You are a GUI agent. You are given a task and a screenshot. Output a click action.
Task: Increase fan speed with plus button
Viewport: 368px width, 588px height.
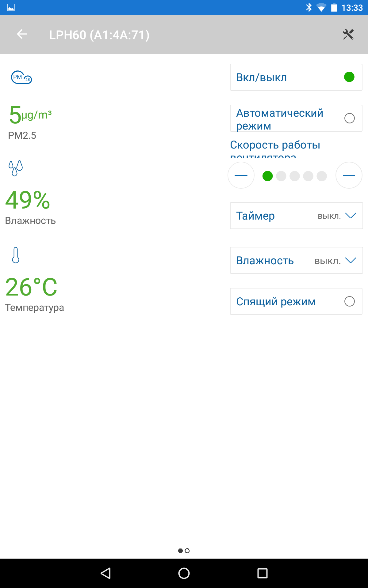point(349,175)
